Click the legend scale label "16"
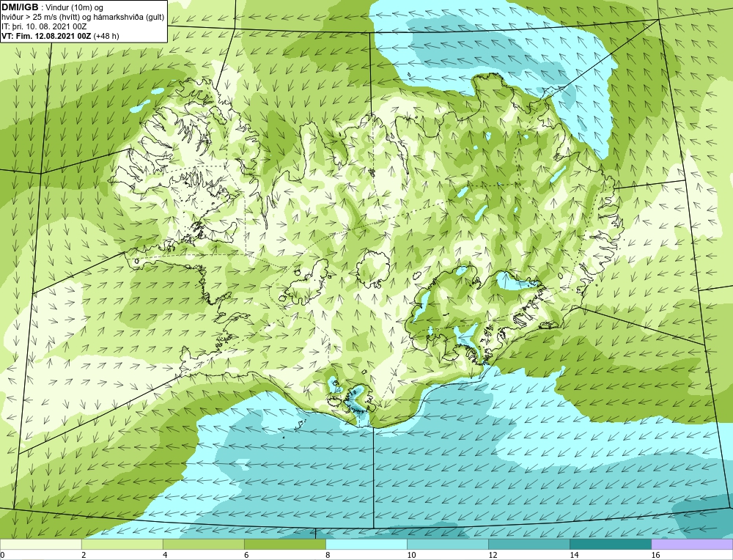 [x=655, y=555]
